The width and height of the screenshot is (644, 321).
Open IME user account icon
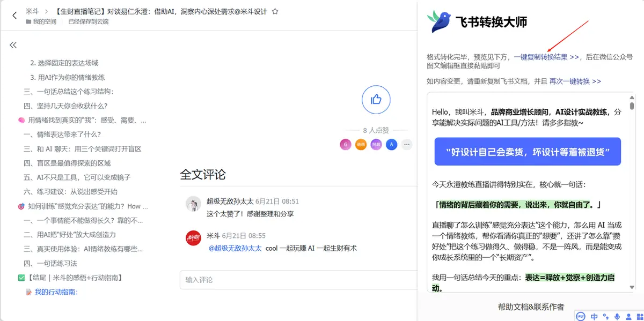pyautogui.click(x=628, y=316)
